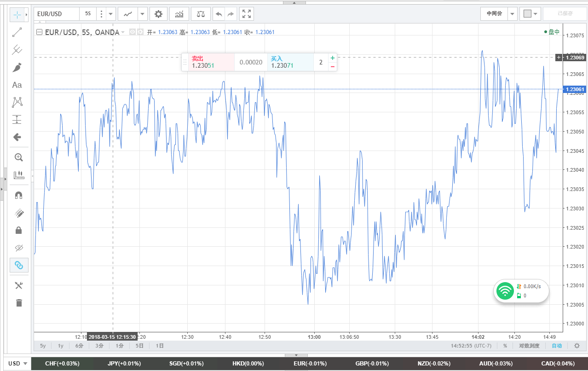Activate the zoom in magnifier tool

pyautogui.click(x=19, y=157)
